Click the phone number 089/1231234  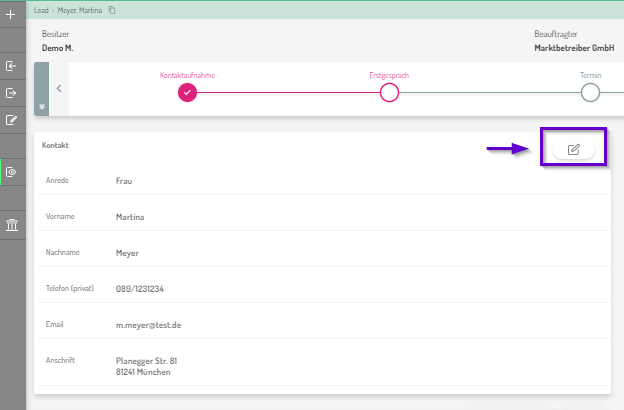click(140, 289)
